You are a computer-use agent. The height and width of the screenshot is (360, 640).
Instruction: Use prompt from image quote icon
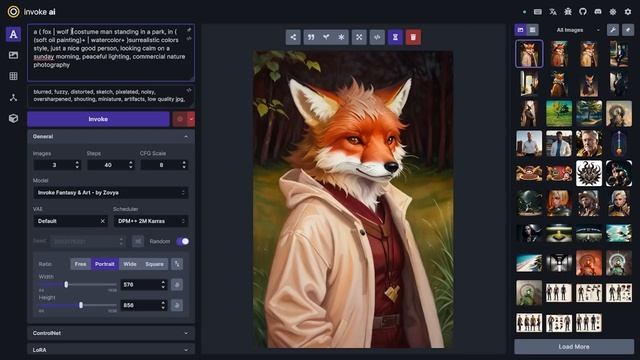pos(311,37)
